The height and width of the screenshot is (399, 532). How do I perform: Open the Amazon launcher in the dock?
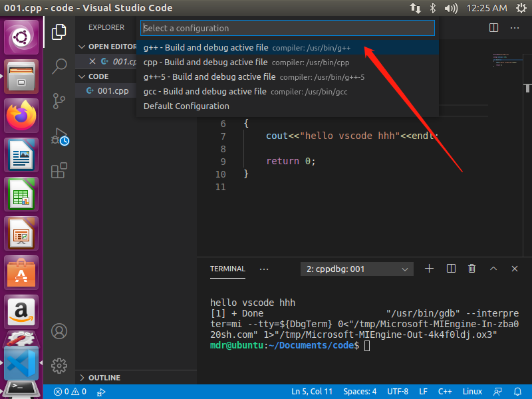point(21,312)
